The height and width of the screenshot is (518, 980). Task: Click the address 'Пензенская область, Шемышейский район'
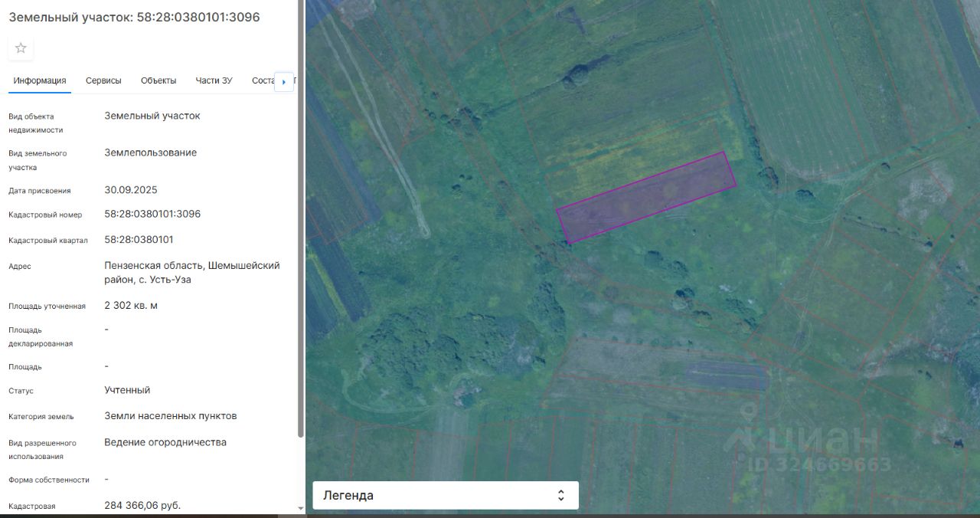point(192,272)
